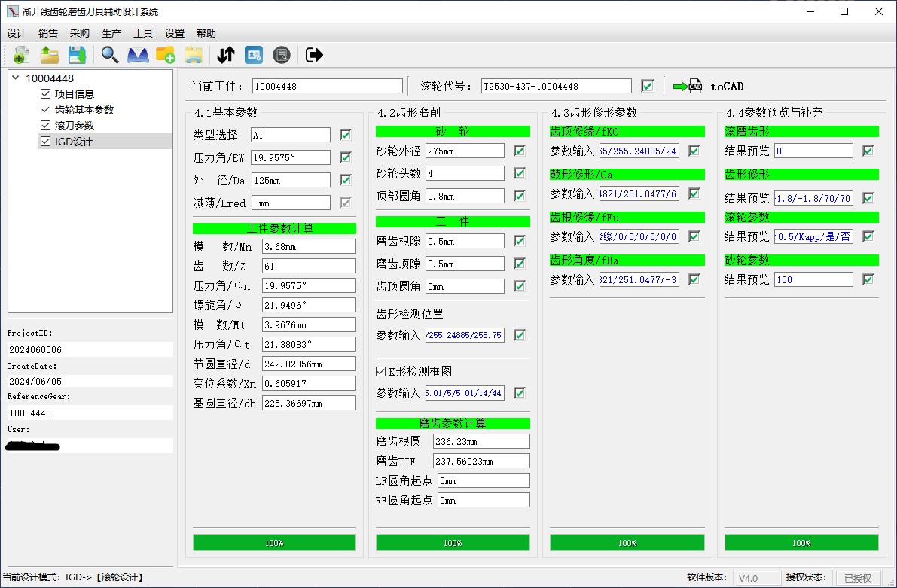
Task: Click the V4.0 software version box
Action: tap(758, 578)
